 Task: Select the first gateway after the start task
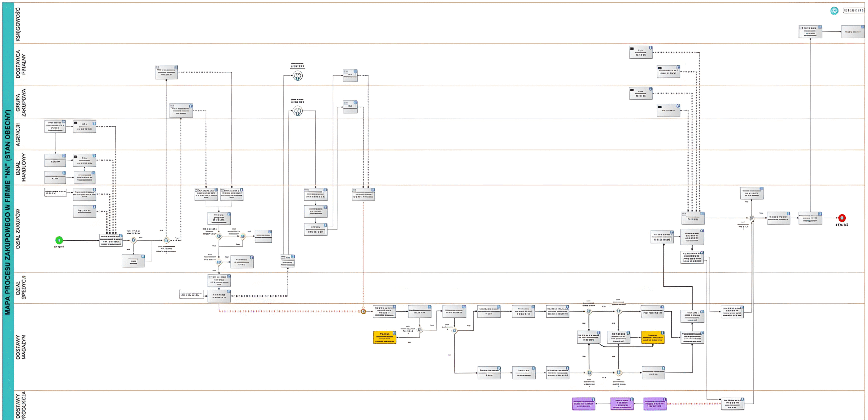[134, 240]
